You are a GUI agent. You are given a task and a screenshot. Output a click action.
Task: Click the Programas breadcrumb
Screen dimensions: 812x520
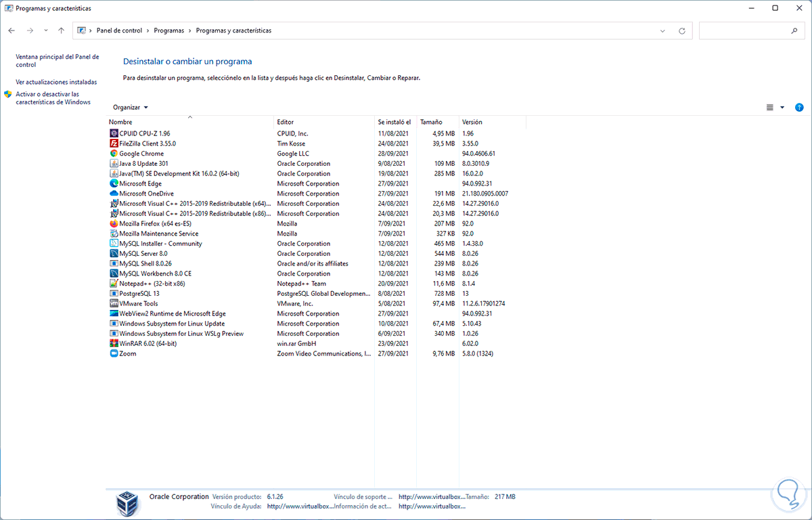[x=168, y=31]
